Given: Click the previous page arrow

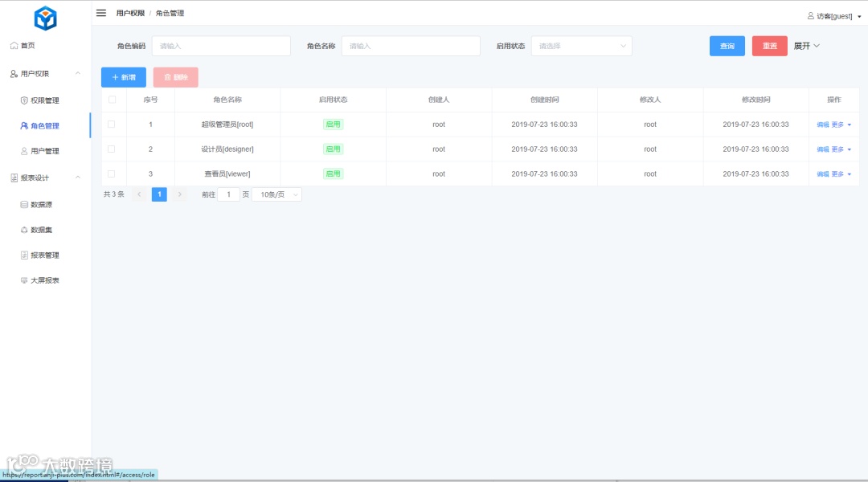Looking at the screenshot, I should pos(139,194).
